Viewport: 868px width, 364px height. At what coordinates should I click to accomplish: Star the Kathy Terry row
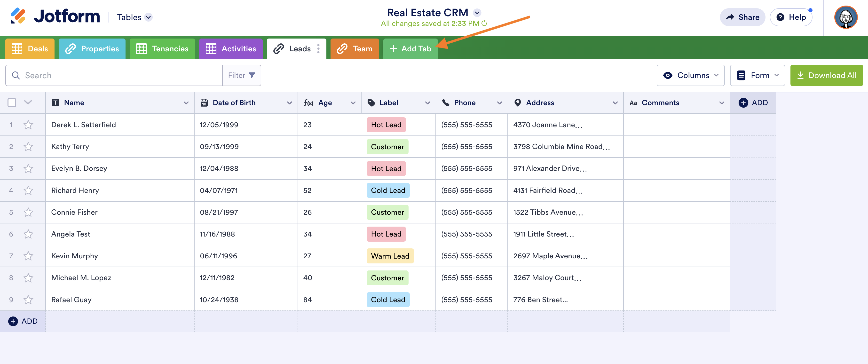pyautogui.click(x=28, y=147)
